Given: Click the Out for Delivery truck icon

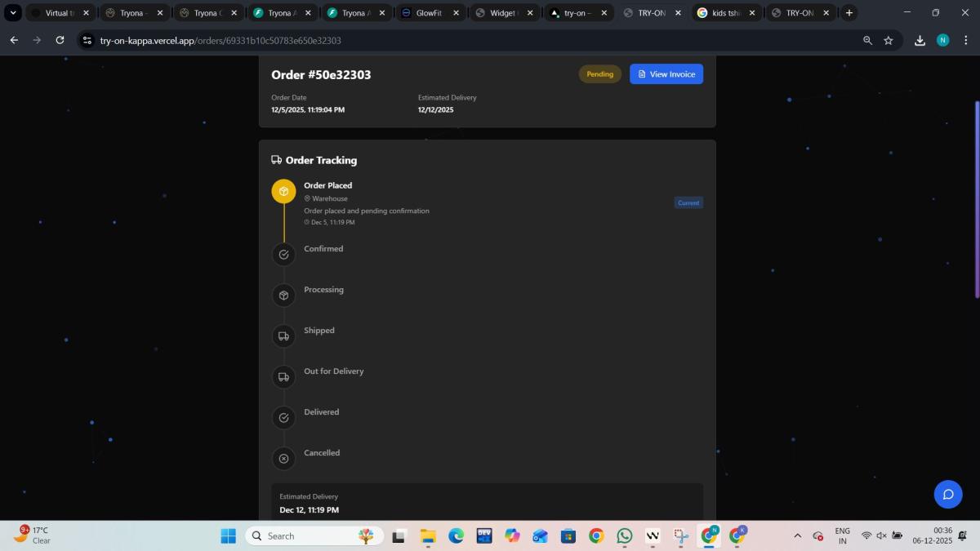Looking at the screenshot, I should click(x=283, y=377).
